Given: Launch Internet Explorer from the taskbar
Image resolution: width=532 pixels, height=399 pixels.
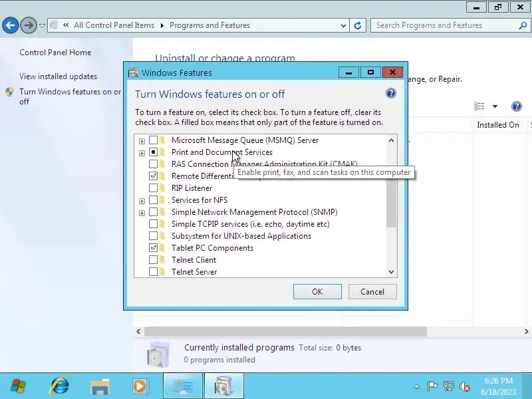Looking at the screenshot, I should pos(60,386).
